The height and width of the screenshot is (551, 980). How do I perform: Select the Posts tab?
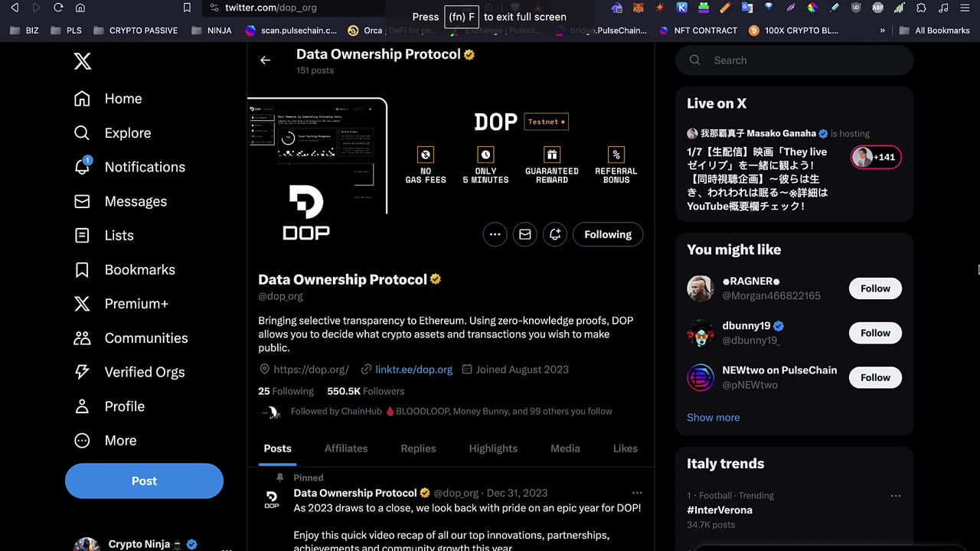click(277, 448)
